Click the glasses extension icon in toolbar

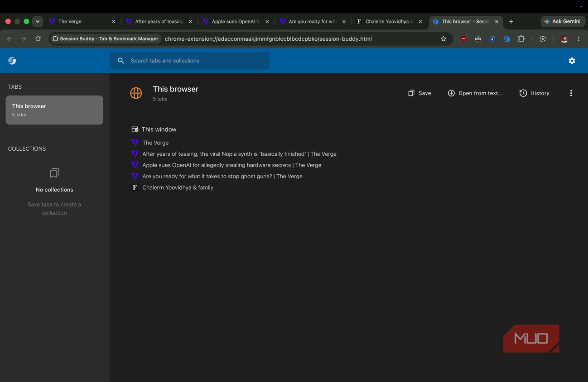pyautogui.click(x=478, y=39)
